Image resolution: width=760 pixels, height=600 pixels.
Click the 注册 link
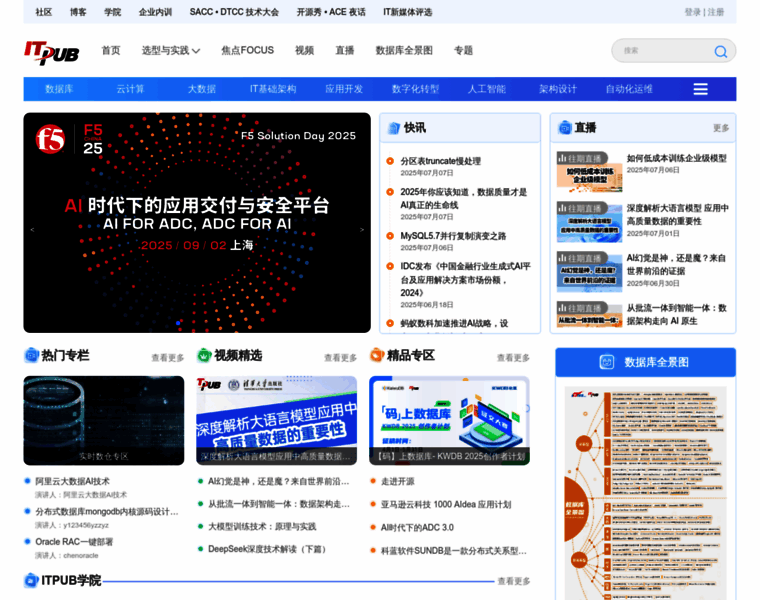coord(715,12)
